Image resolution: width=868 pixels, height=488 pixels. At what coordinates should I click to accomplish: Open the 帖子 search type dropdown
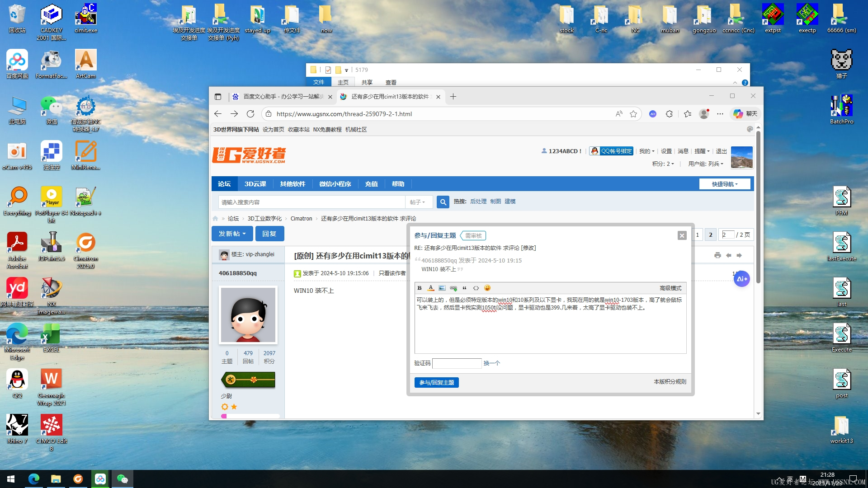pyautogui.click(x=418, y=202)
